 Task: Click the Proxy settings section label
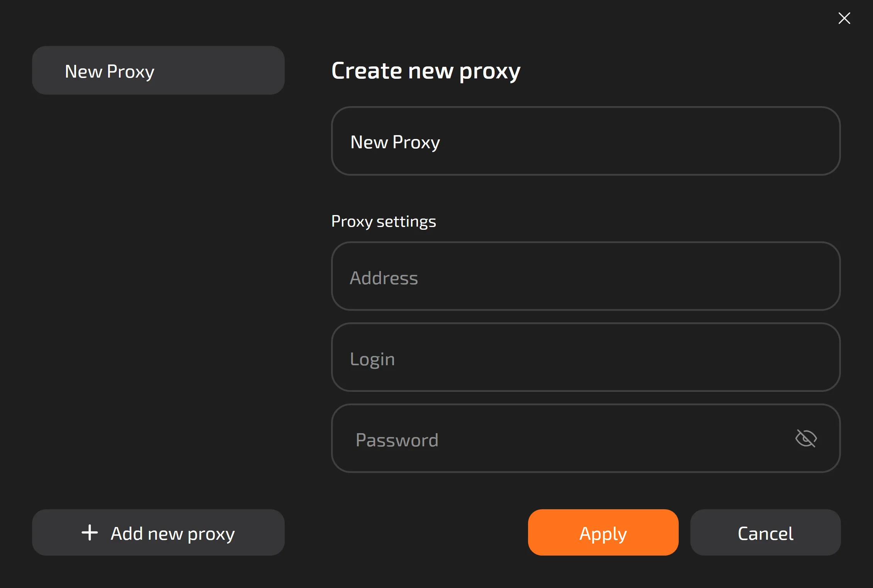384,222
